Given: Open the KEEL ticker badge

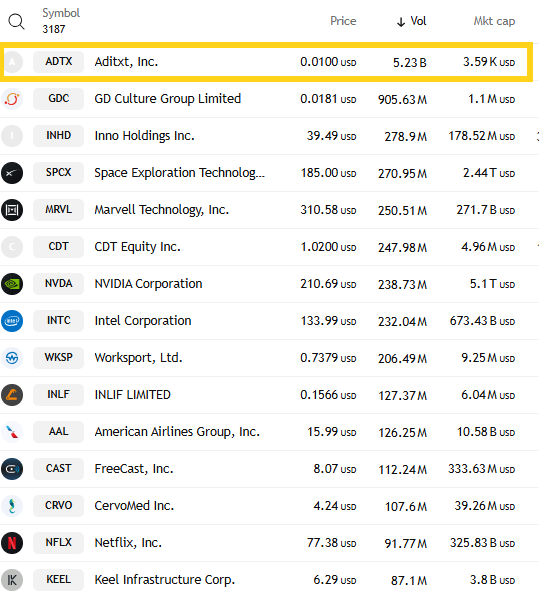Looking at the screenshot, I should (x=58, y=580).
